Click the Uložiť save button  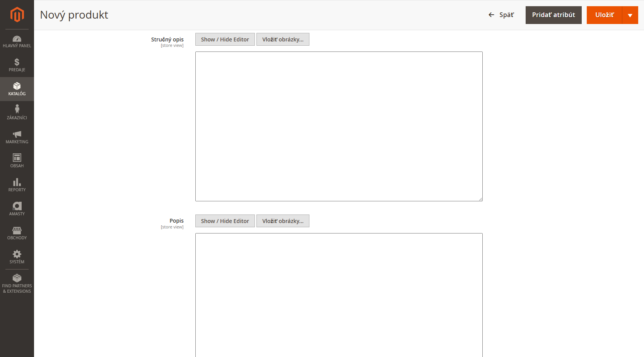(x=604, y=15)
